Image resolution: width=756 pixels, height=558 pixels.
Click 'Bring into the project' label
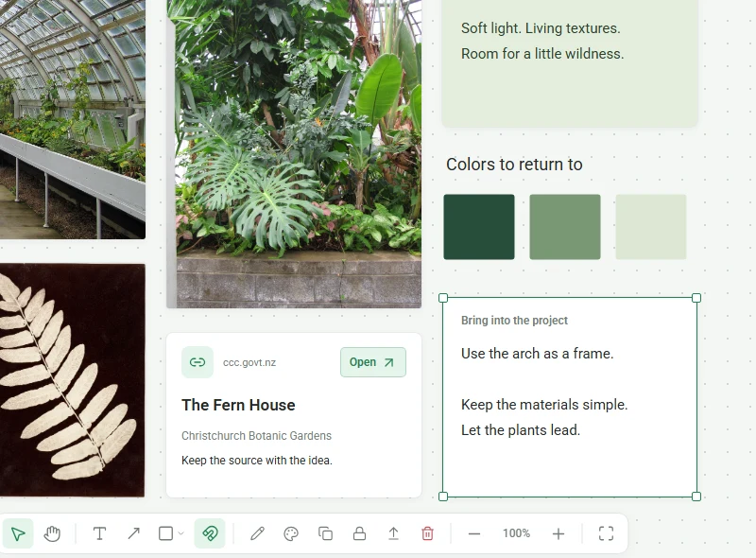pyautogui.click(x=514, y=320)
